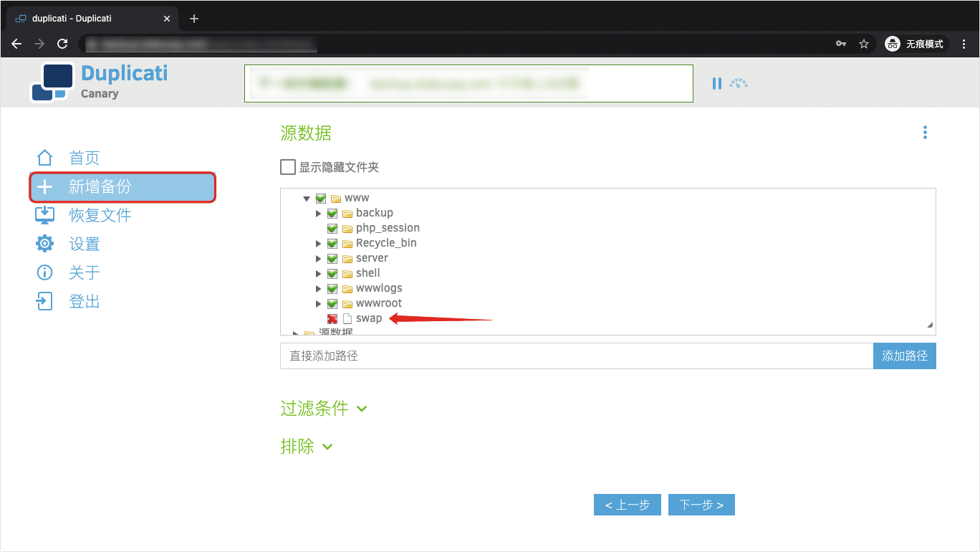
Task: Pause the running backup with the pause icon
Action: coord(716,84)
